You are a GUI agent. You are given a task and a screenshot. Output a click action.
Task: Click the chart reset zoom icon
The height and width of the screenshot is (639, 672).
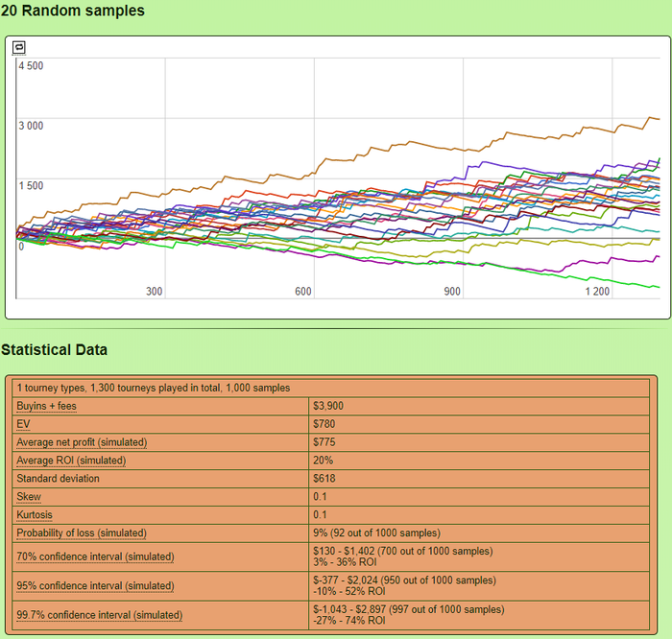(19, 48)
